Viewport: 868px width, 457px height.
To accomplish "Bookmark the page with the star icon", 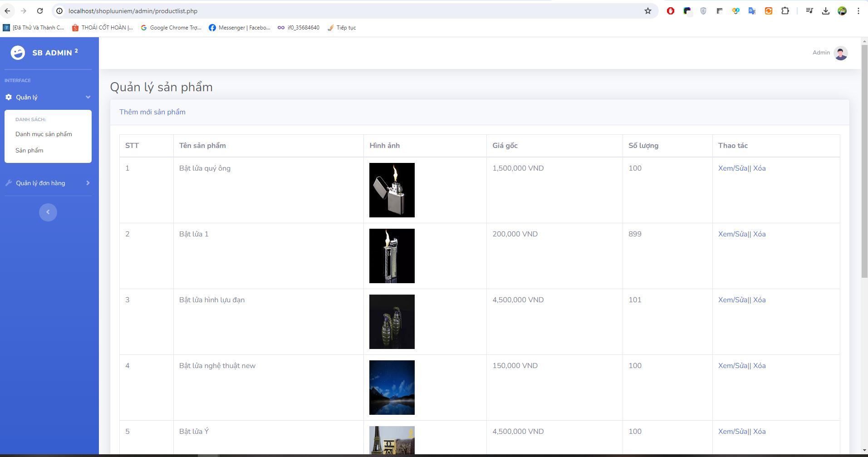I will click(x=648, y=11).
